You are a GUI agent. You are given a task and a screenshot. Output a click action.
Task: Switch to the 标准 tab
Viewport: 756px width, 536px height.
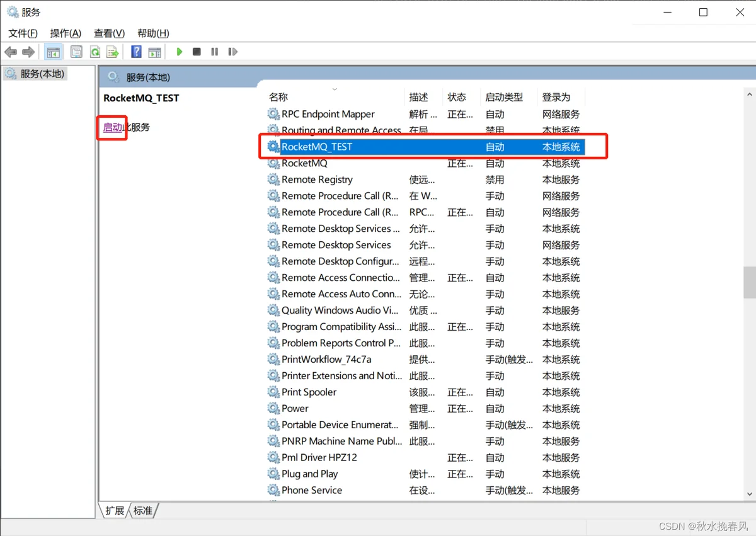pyautogui.click(x=143, y=511)
